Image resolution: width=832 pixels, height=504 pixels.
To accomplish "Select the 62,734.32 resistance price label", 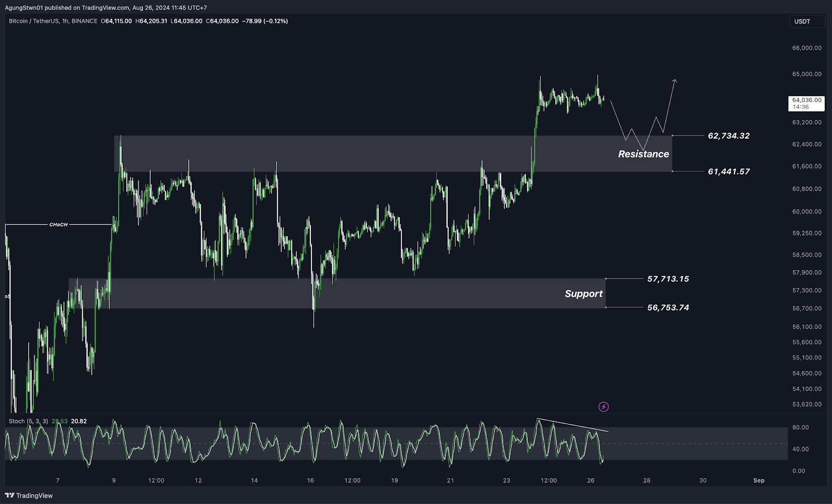I will point(729,136).
